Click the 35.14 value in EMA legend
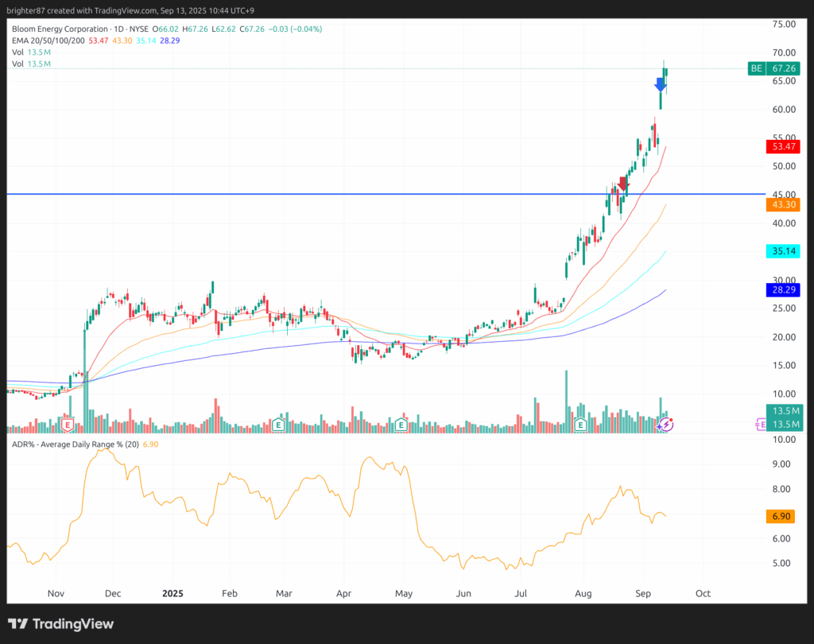The height and width of the screenshot is (644, 814). [146, 41]
